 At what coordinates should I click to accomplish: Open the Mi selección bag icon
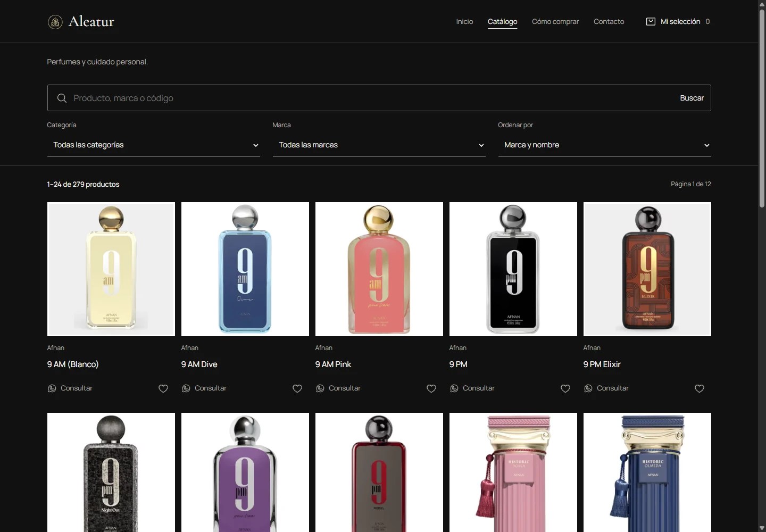click(651, 21)
